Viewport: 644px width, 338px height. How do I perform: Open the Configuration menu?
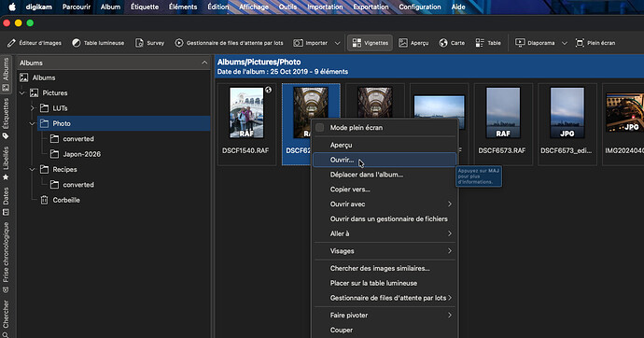click(x=420, y=7)
